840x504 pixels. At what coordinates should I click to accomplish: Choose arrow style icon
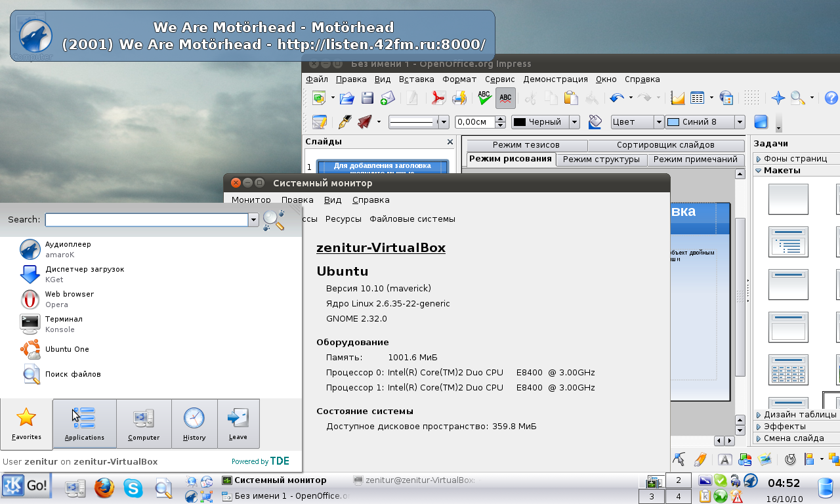(x=365, y=122)
